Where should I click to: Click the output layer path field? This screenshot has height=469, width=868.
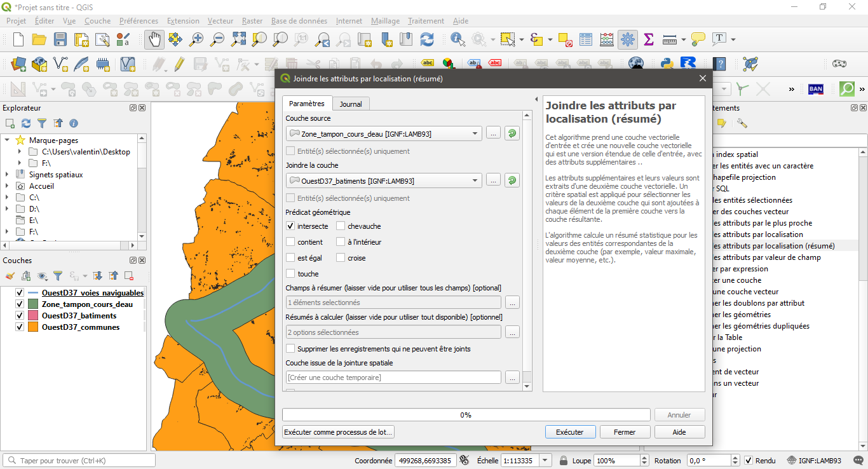[x=393, y=377]
